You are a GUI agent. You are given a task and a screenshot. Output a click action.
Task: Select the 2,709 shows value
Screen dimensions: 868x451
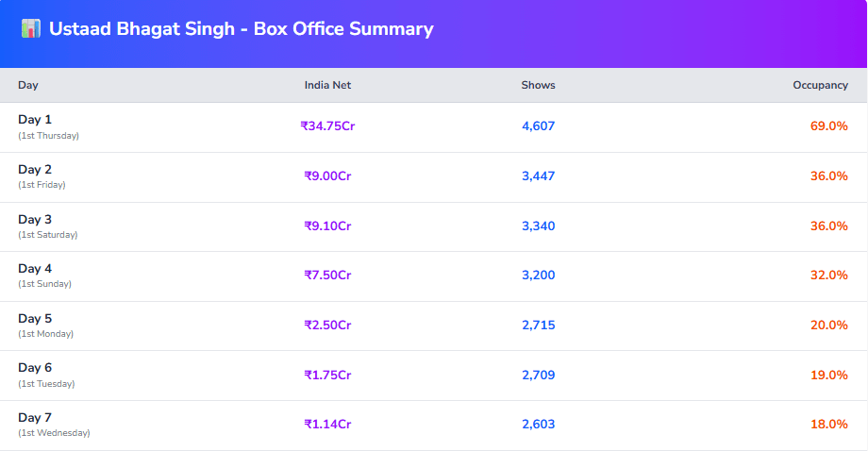[538, 376]
